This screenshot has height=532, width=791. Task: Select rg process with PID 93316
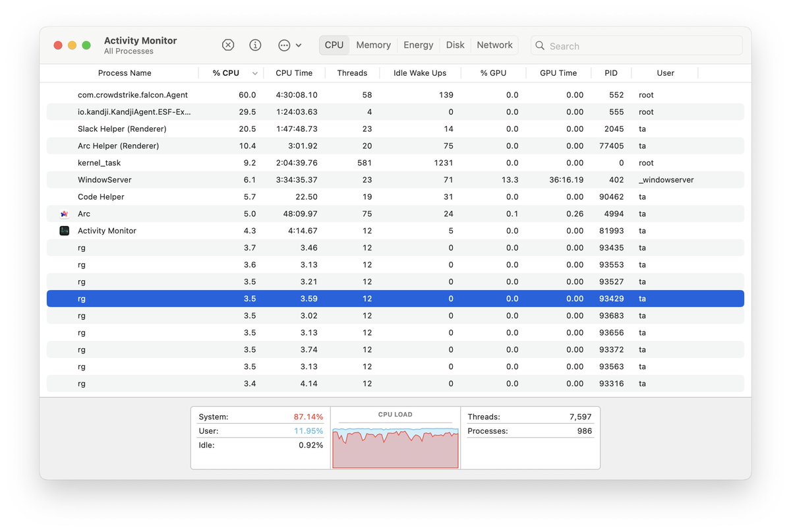[395, 384]
